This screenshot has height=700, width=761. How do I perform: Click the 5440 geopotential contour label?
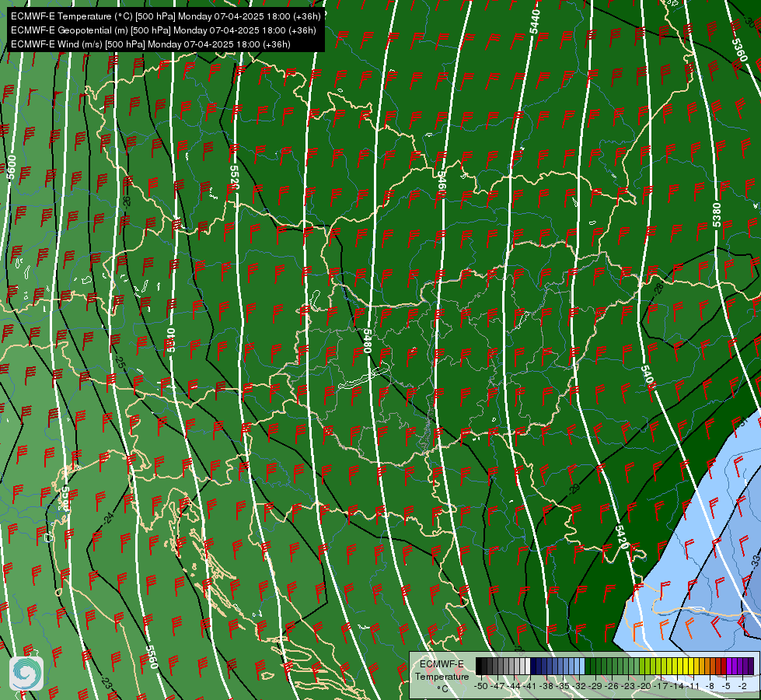coord(534,22)
